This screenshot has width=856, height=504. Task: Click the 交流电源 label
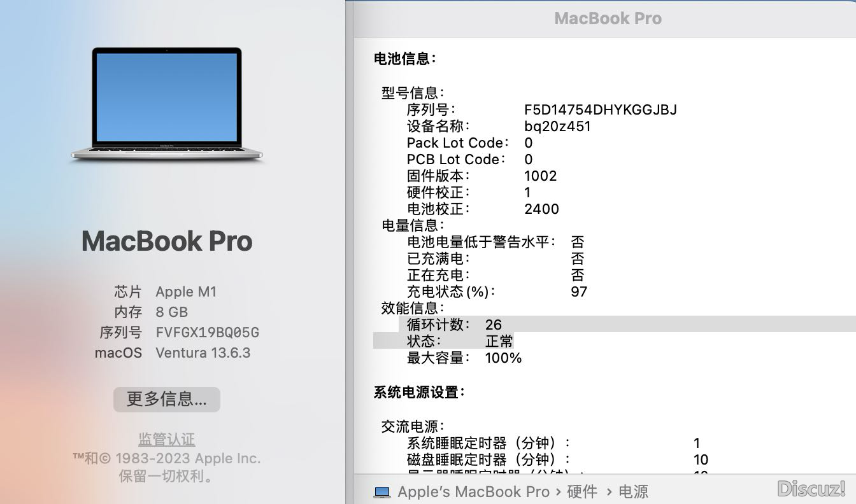point(413,426)
